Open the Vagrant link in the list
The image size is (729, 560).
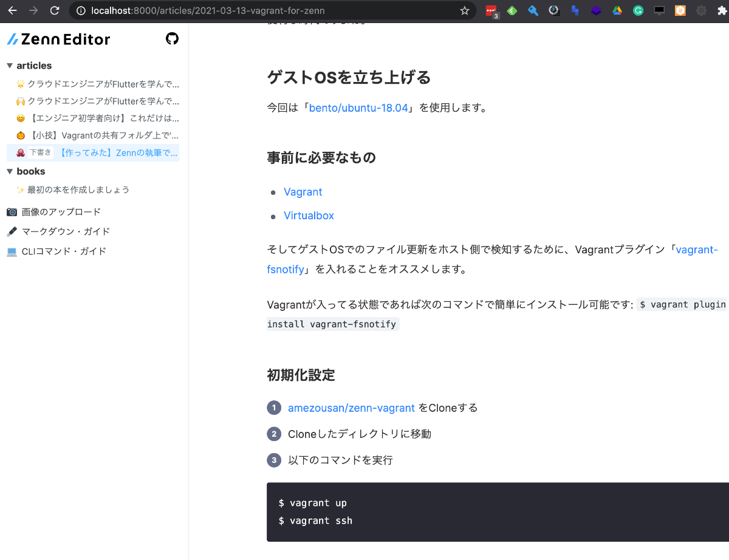click(303, 192)
